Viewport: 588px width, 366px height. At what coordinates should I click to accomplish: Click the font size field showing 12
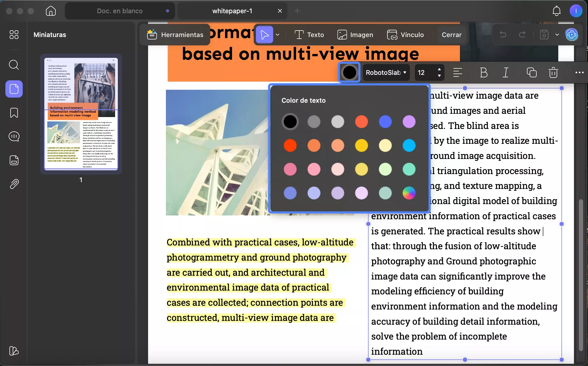pos(425,72)
